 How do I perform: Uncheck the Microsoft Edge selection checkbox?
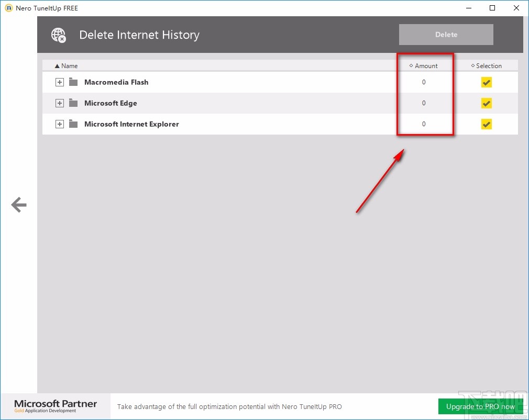[486, 103]
